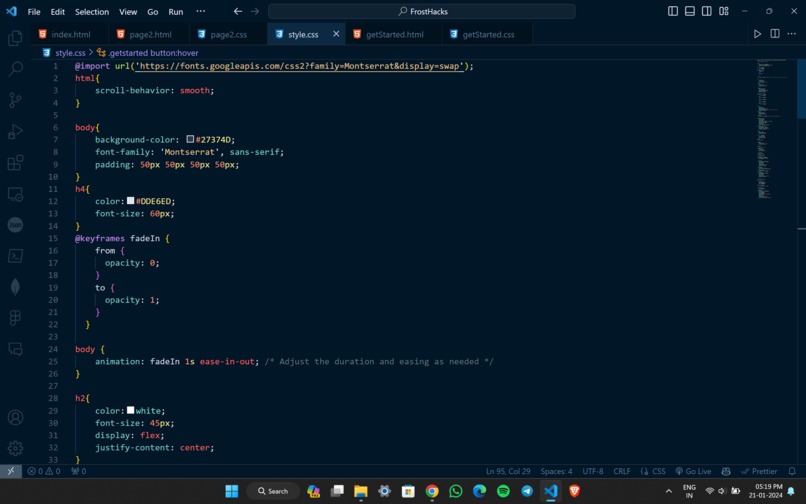Open the Manage gear icon
806x504 pixels.
(x=15, y=448)
